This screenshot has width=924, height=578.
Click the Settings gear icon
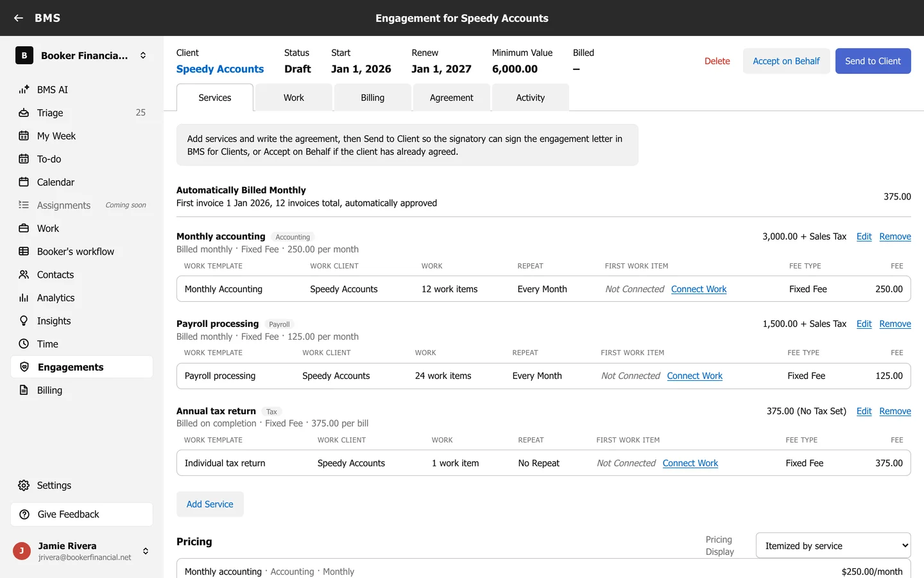[x=24, y=486]
